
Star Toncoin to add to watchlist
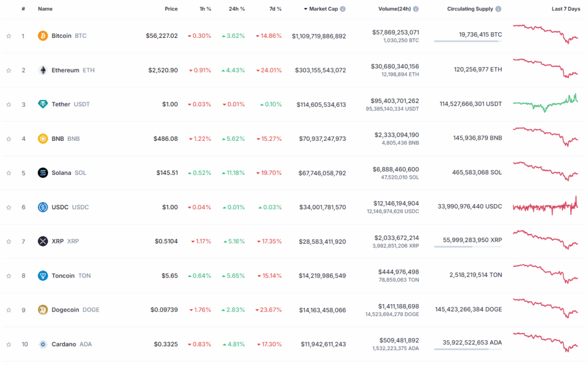tap(9, 276)
